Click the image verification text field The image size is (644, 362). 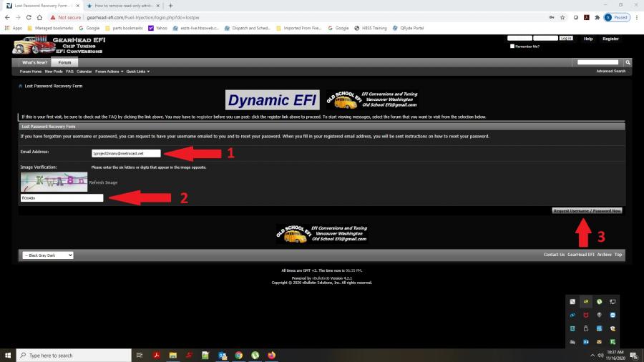coord(62,197)
